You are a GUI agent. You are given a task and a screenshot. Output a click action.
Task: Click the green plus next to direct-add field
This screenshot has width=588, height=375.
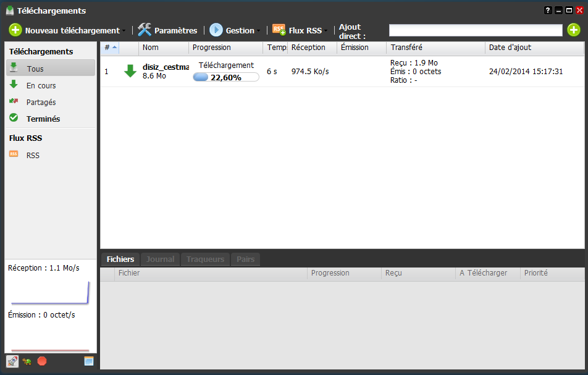pyautogui.click(x=573, y=30)
